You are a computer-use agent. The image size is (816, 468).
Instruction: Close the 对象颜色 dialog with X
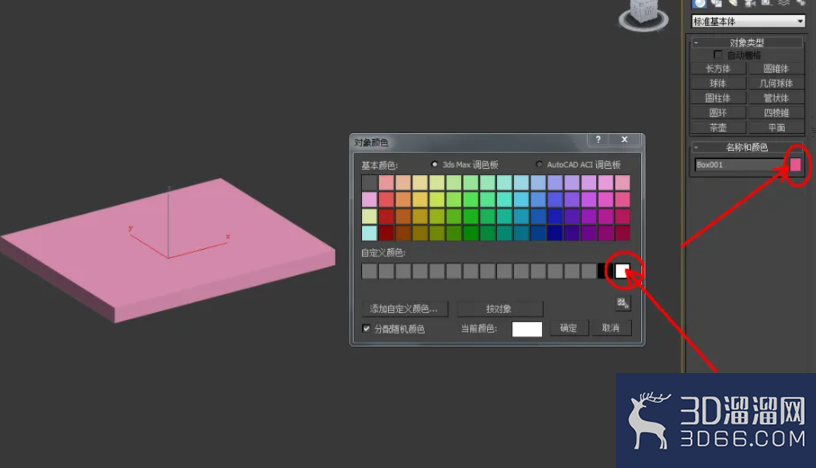pyautogui.click(x=624, y=140)
